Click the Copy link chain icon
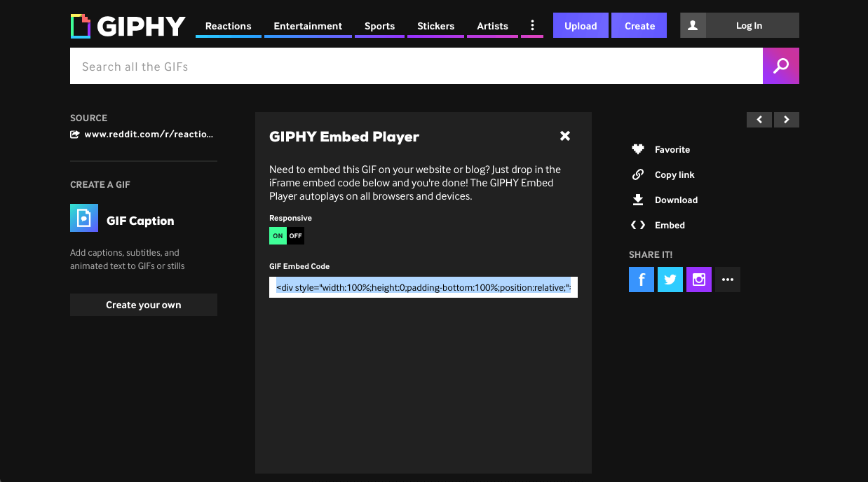This screenshot has height=482, width=868. tap(638, 174)
